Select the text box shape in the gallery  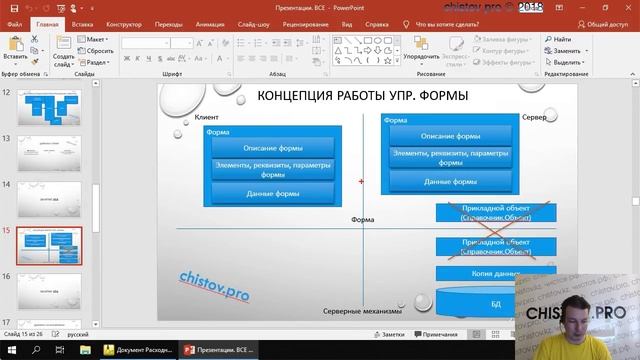pyautogui.click(x=338, y=40)
